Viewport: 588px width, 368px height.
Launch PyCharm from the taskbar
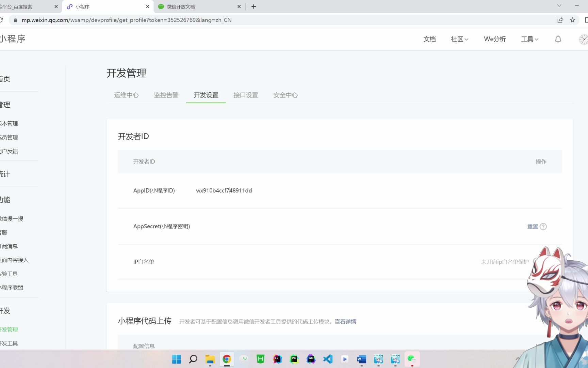tap(294, 359)
